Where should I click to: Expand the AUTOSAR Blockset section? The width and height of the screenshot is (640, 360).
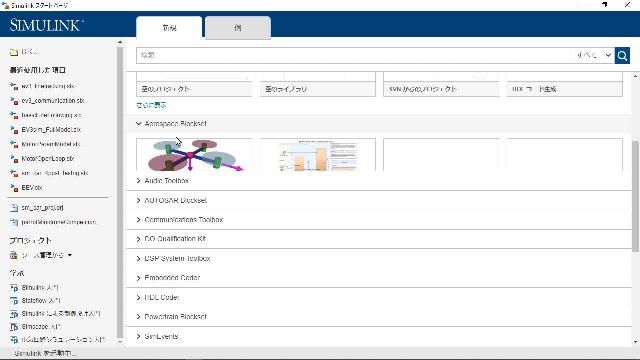(138, 200)
